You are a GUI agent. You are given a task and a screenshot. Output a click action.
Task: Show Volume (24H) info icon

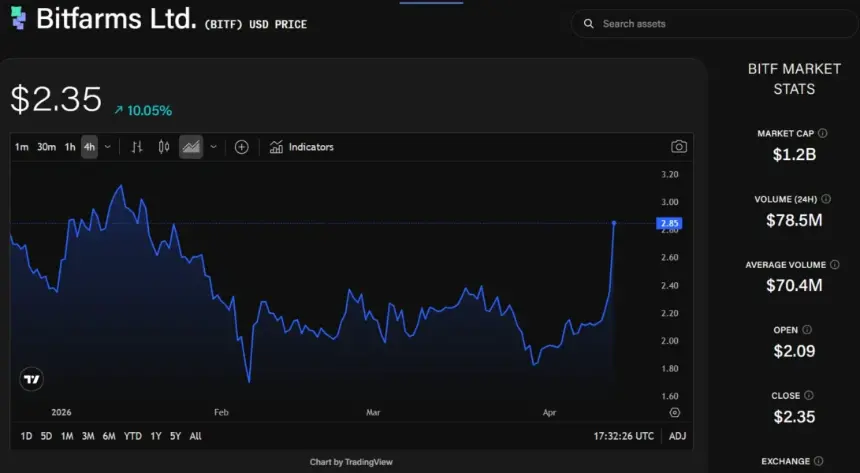click(826, 199)
